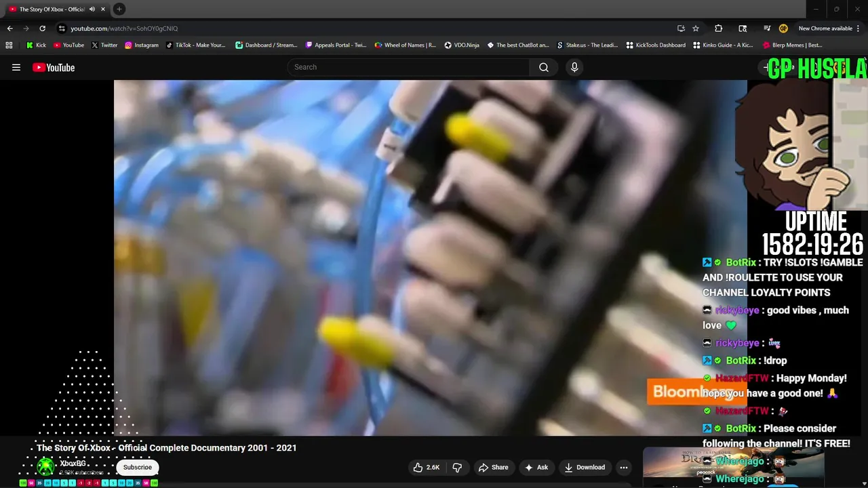Open the Ask AI button

click(536, 467)
